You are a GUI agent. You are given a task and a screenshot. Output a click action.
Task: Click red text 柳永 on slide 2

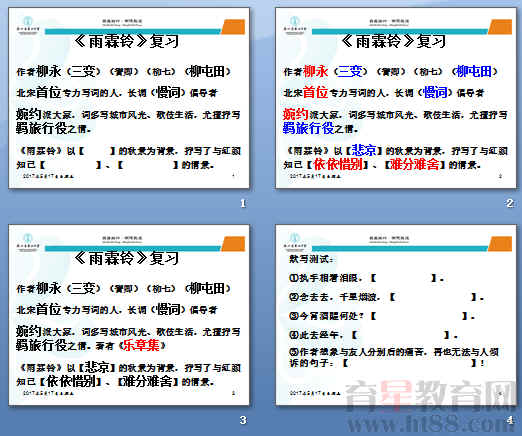[315, 71]
